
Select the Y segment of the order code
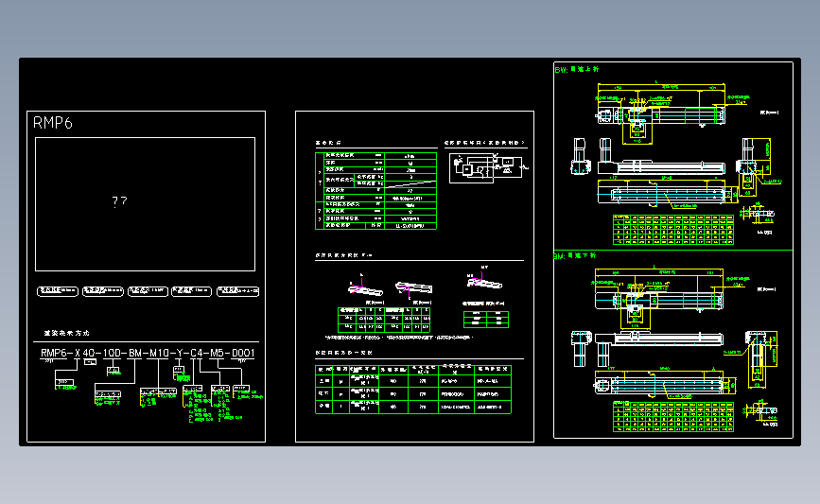[x=180, y=354]
